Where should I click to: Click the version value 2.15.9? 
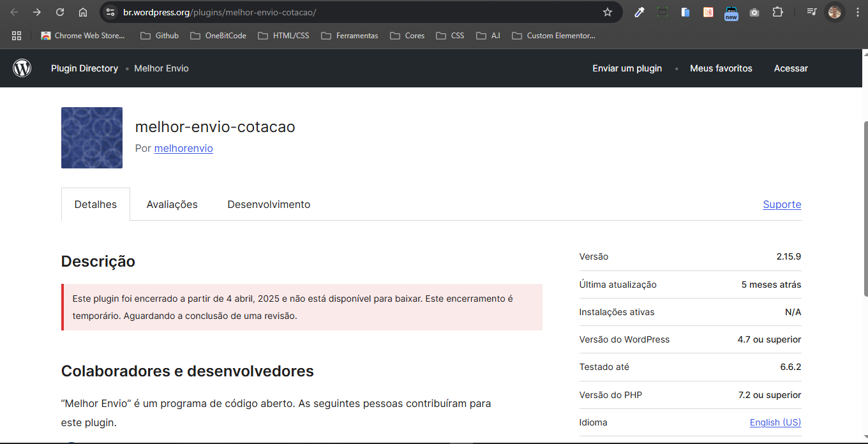(789, 256)
